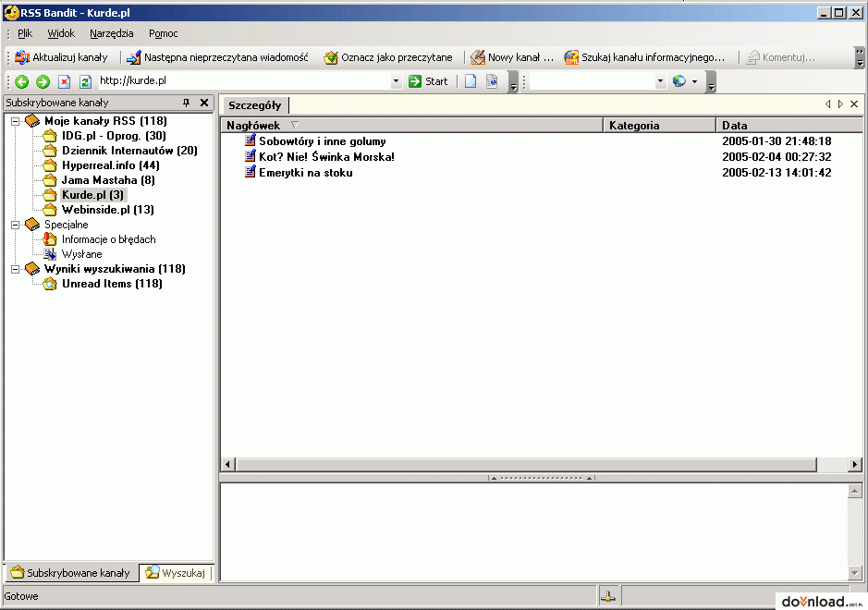Switch to the Szczegóły tab

tap(254, 105)
